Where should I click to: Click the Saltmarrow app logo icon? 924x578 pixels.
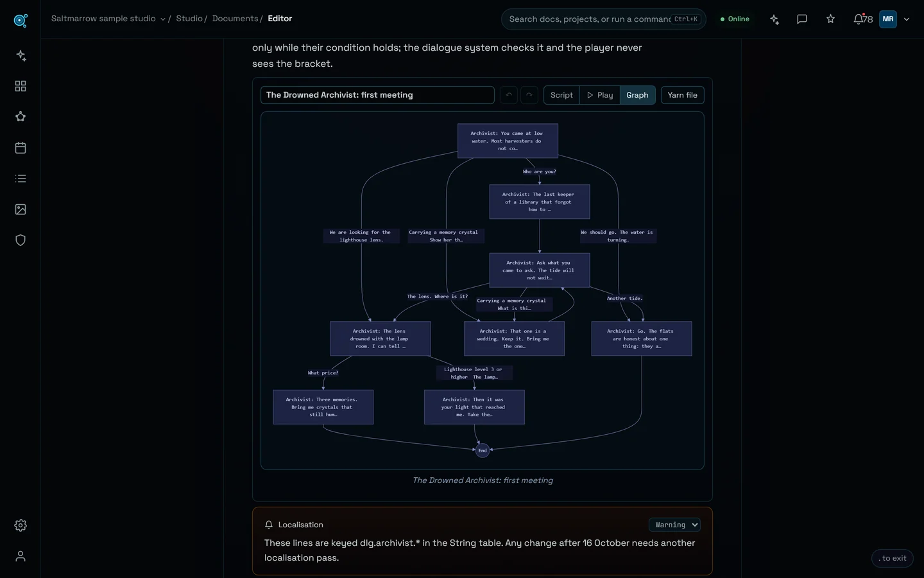21,21
